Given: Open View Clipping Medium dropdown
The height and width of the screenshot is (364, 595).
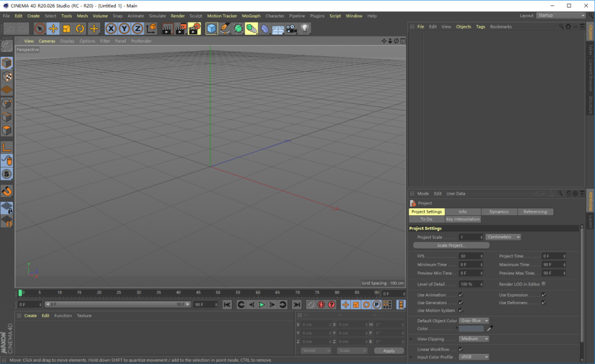Looking at the screenshot, I should [x=474, y=339].
